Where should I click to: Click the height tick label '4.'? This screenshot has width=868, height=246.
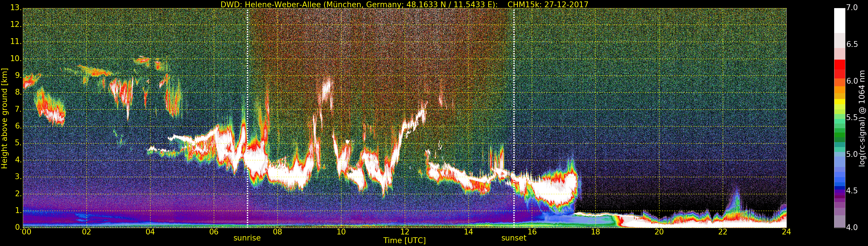(x=18, y=159)
